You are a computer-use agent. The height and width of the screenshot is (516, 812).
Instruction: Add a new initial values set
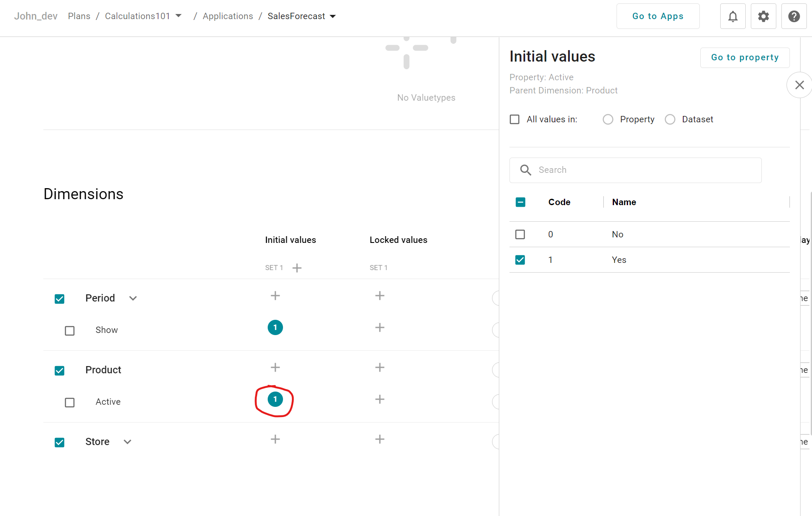click(x=297, y=268)
